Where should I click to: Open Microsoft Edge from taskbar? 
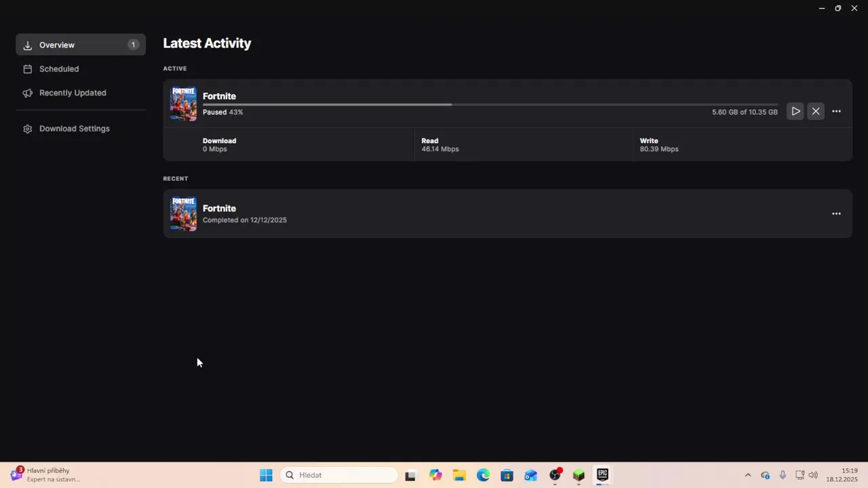pyautogui.click(x=483, y=475)
